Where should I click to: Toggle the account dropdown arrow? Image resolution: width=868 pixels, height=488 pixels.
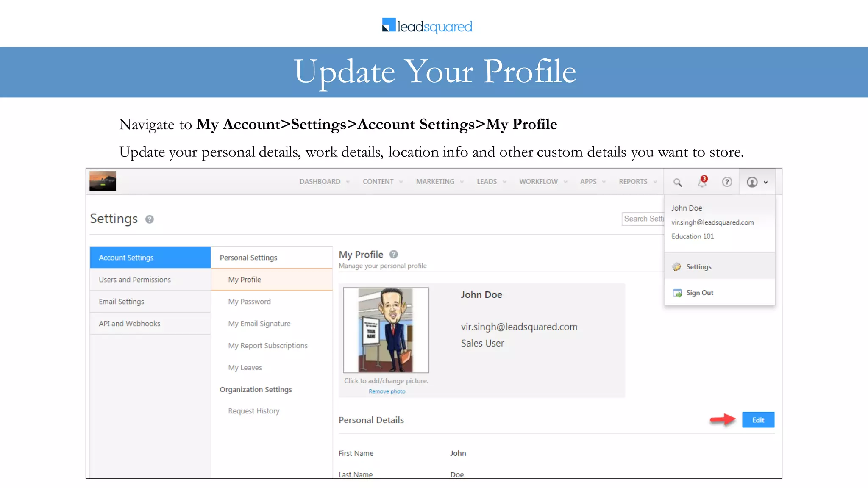click(766, 182)
